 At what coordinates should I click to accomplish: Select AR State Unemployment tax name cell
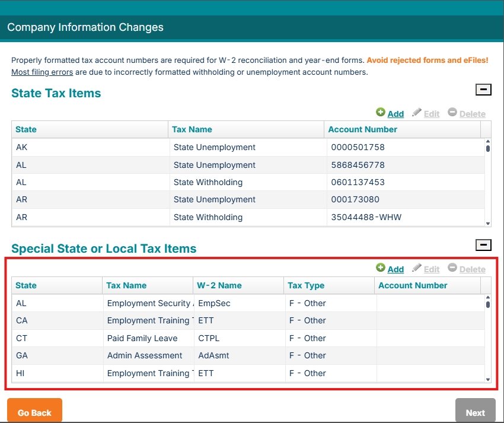tap(248, 200)
